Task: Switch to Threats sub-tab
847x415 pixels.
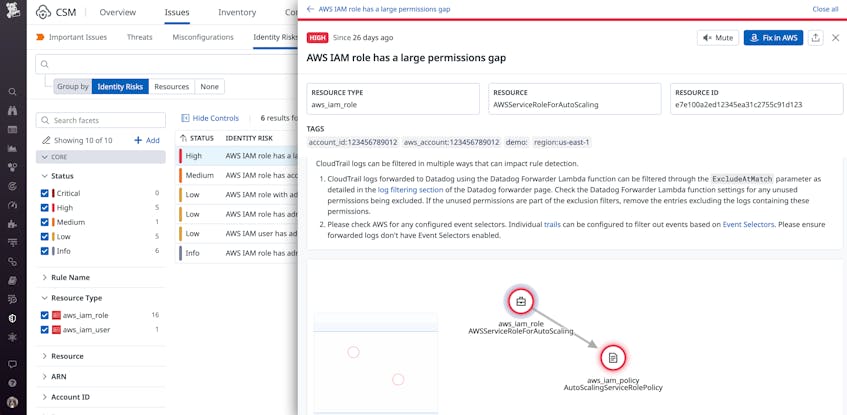Action: pyautogui.click(x=139, y=37)
